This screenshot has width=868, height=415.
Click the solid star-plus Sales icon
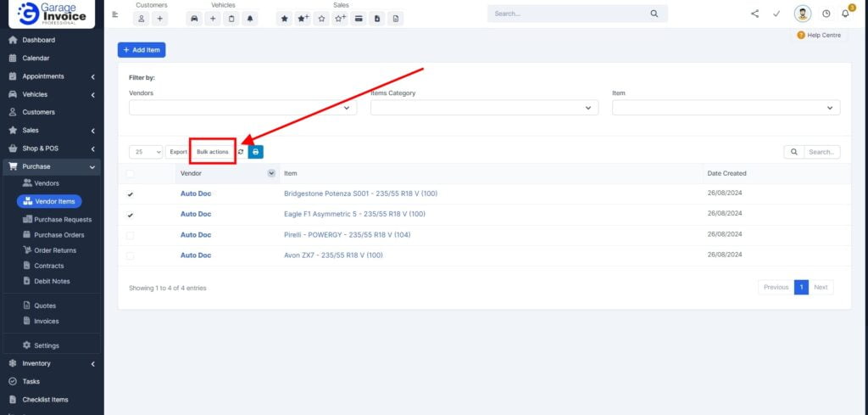[303, 19]
